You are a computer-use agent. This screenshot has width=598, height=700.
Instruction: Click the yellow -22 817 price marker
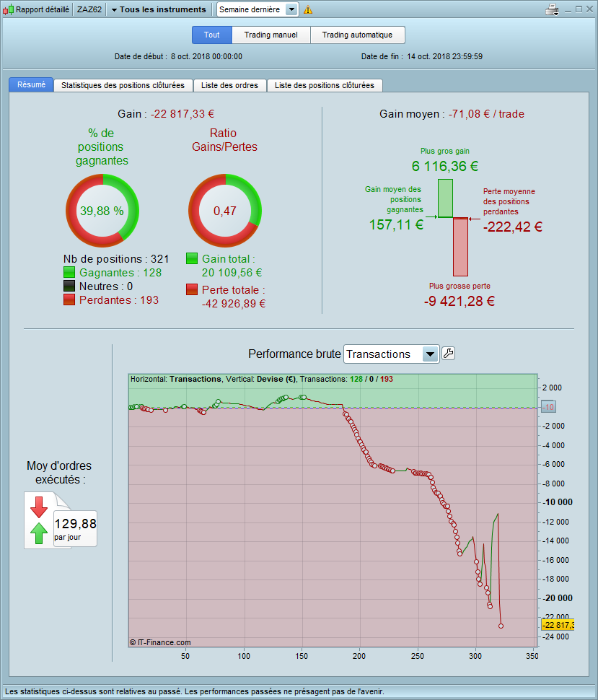(x=558, y=624)
